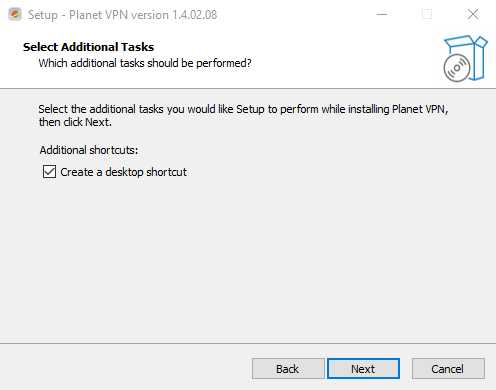The height and width of the screenshot is (390, 496).
Task: Click the 'Additional shortcuts:' group label
Action: tap(89, 150)
